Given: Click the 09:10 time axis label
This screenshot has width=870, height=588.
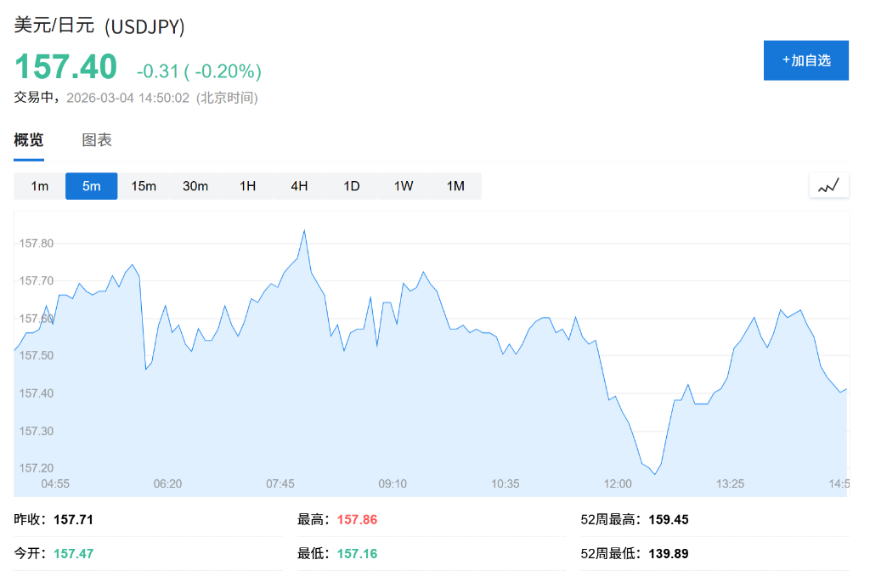Looking at the screenshot, I should coord(393,483).
